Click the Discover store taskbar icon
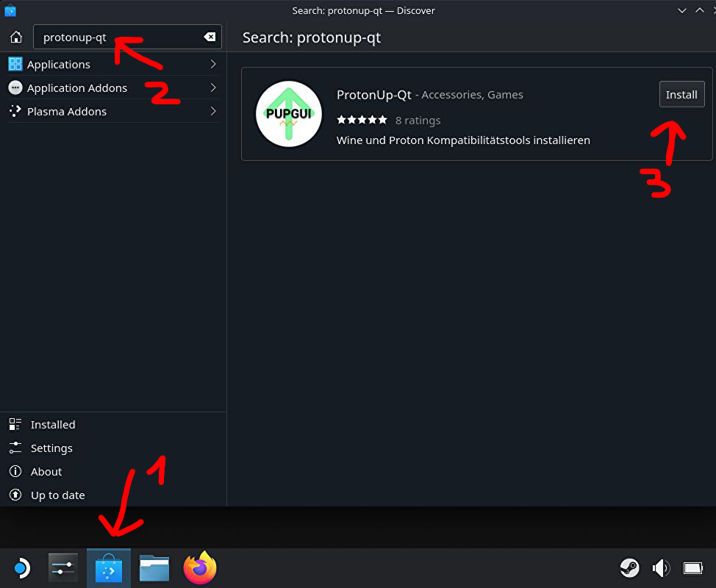This screenshot has width=716, height=588. (109, 568)
